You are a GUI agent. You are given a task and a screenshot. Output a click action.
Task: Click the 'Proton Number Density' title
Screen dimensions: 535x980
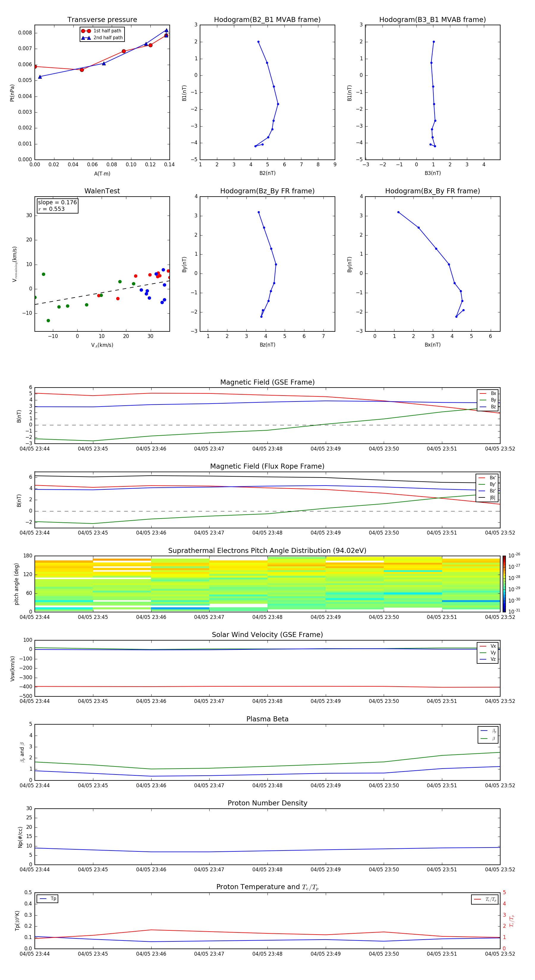click(x=267, y=803)
